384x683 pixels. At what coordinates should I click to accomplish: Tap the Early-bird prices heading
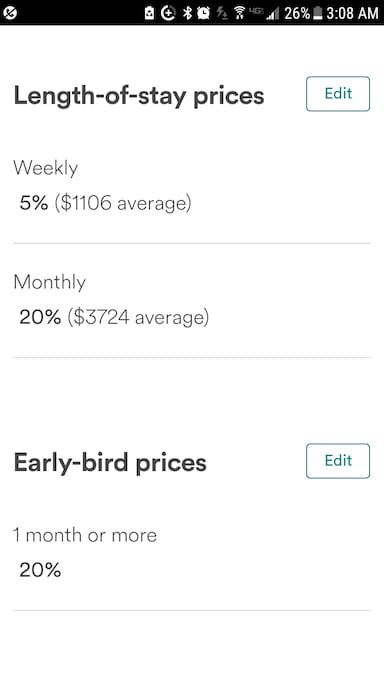(110, 463)
